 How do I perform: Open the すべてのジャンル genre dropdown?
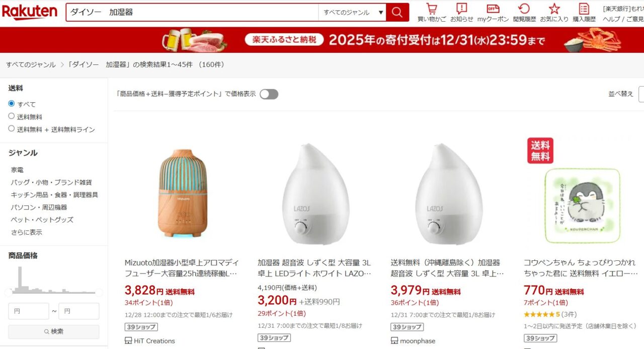[352, 13]
